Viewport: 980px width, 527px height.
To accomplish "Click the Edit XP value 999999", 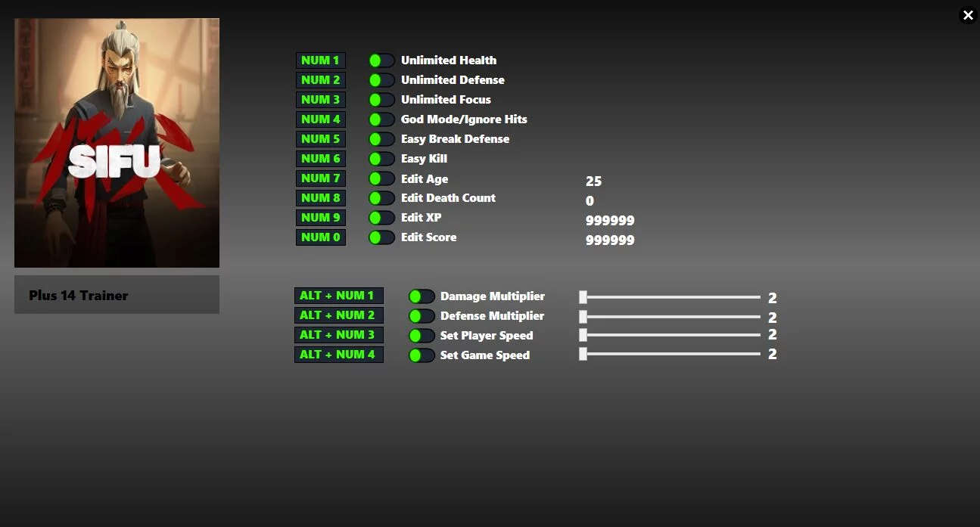I will click(x=610, y=221).
